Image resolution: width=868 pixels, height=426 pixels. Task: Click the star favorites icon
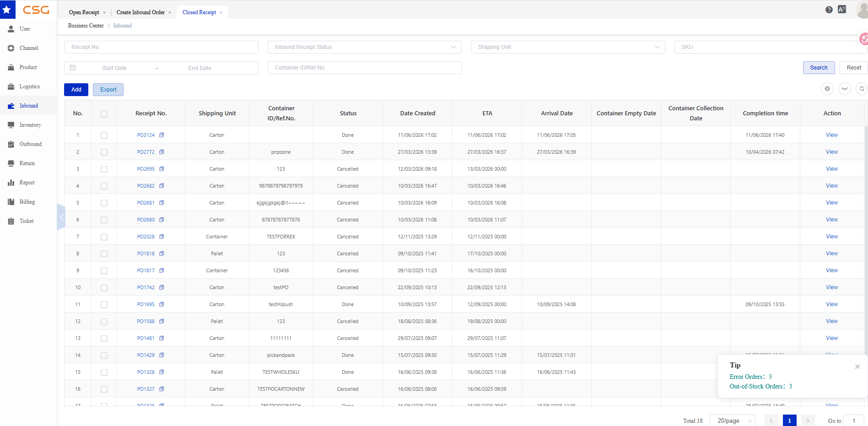7,9
